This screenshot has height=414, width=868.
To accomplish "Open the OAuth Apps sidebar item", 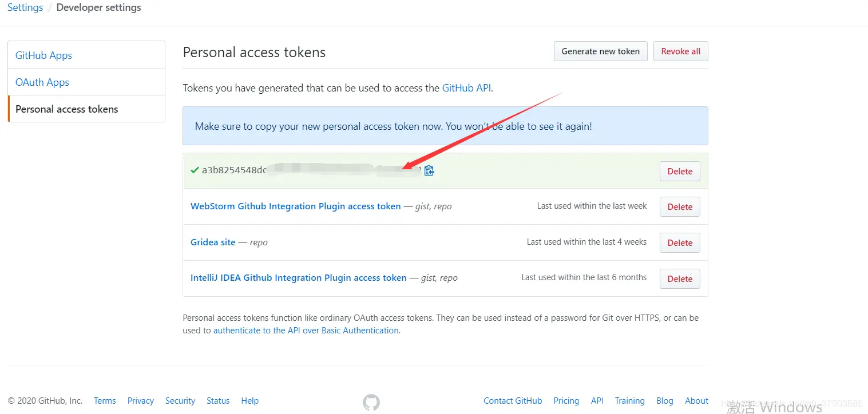I will pyautogui.click(x=86, y=82).
